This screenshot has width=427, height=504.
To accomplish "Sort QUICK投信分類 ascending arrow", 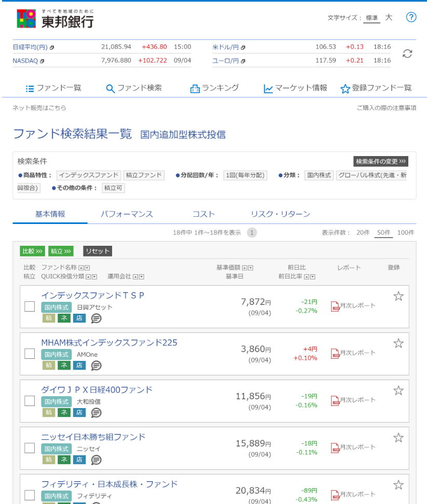I will point(88,277).
